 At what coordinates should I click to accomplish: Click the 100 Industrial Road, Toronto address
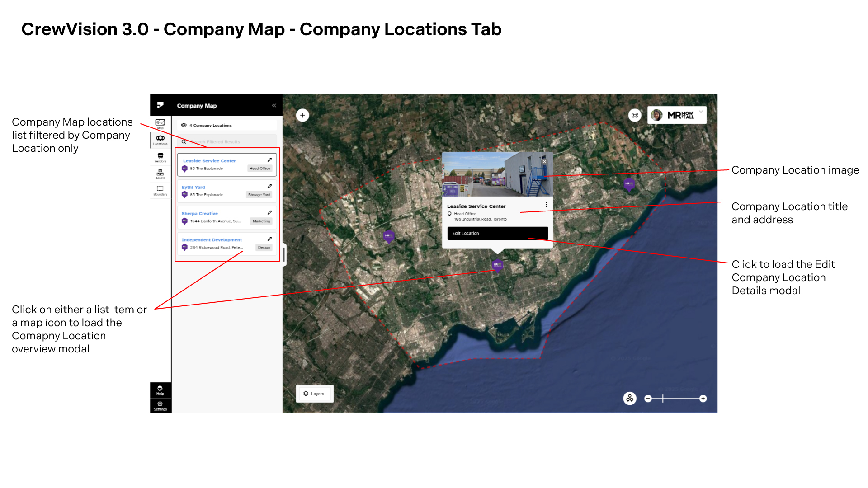pos(480,219)
